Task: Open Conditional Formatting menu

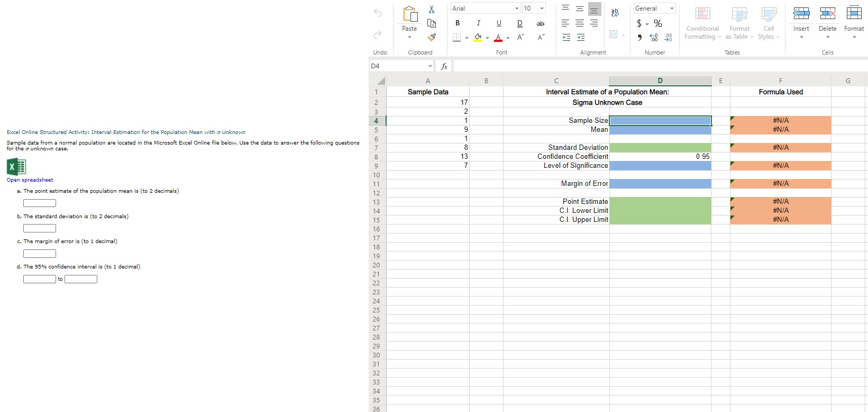Action: pyautogui.click(x=702, y=23)
